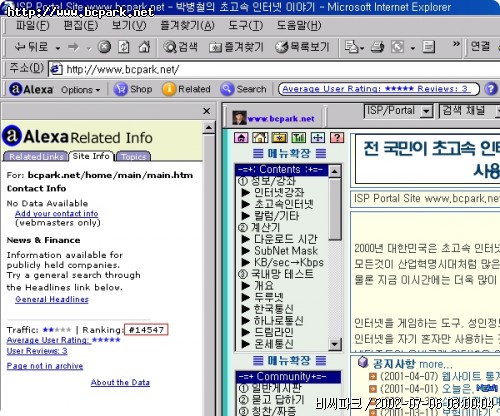Click the Alexa toolbar Average User Rating link

376,89
